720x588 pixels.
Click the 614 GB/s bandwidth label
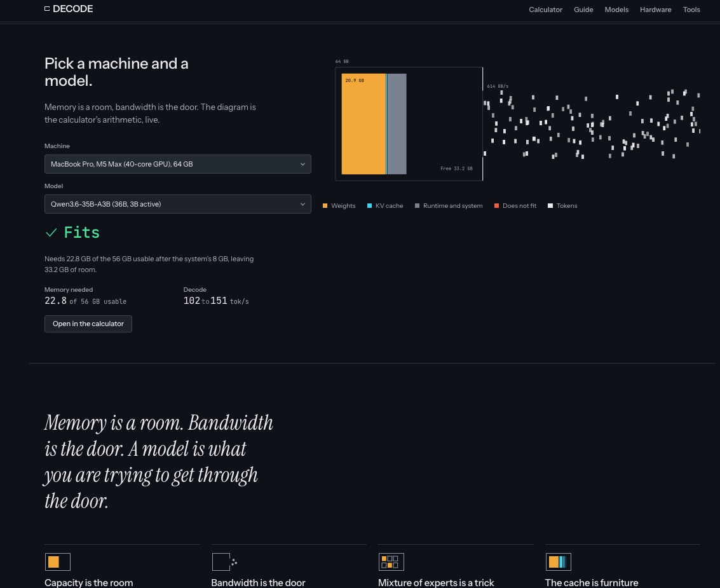click(x=498, y=86)
